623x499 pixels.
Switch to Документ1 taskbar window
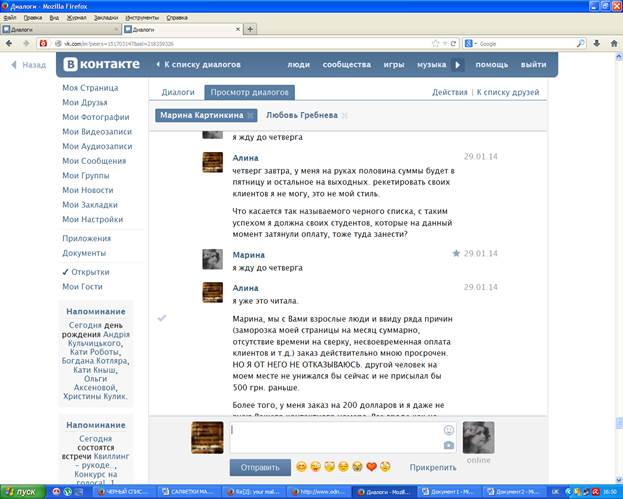[449, 492]
